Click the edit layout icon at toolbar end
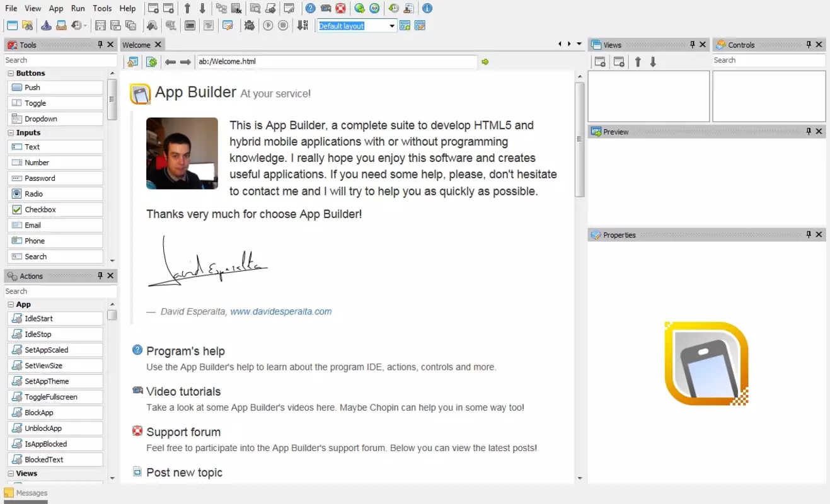Image resolution: width=830 pixels, height=504 pixels. click(420, 26)
